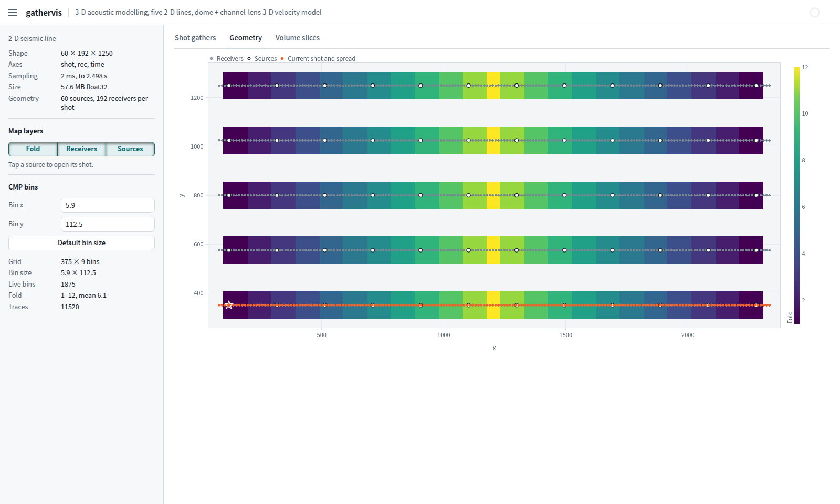This screenshot has width=840, height=504.
Task: Toggle the Fold map layer
Action: point(33,149)
